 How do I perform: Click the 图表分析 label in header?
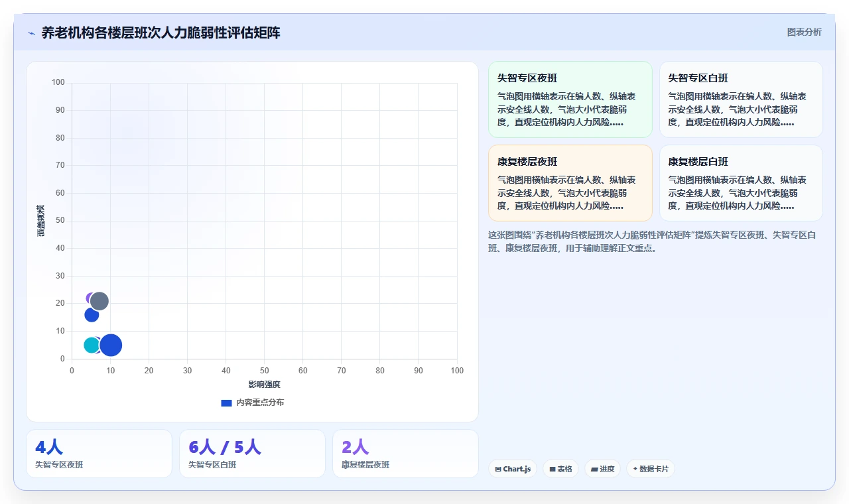pos(804,32)
